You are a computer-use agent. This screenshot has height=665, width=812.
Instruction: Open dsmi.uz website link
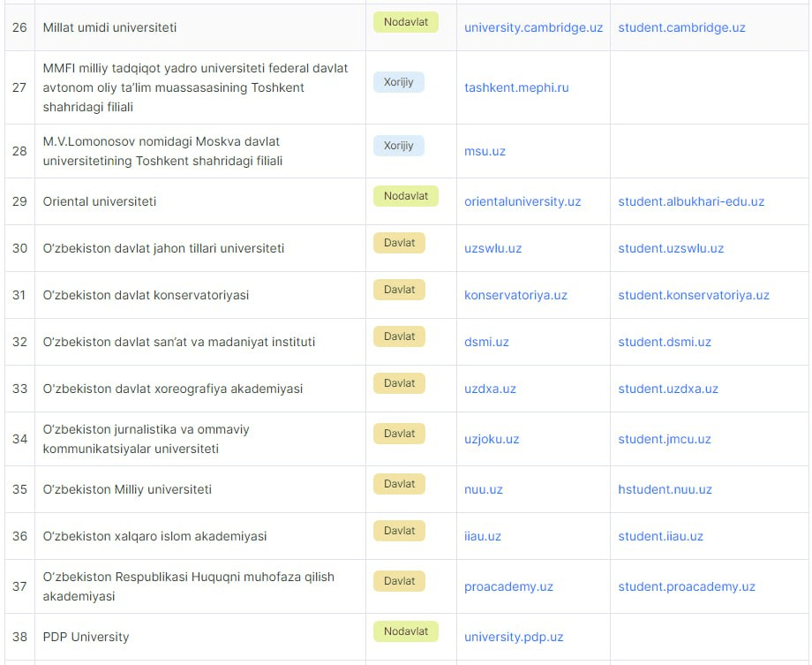[x=486, y=342]
